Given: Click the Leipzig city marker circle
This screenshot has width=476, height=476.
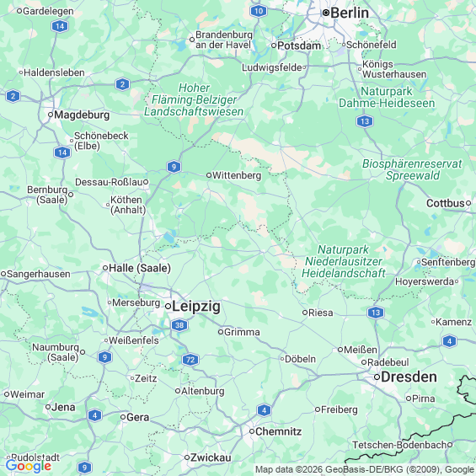Looking at the screenshot, I should (168, 307).
